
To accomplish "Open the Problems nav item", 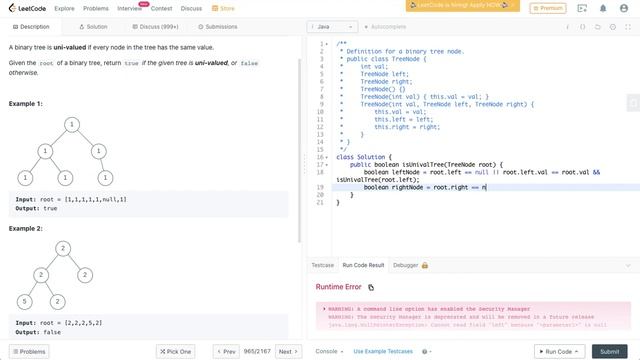I will [x=96, y=8].
